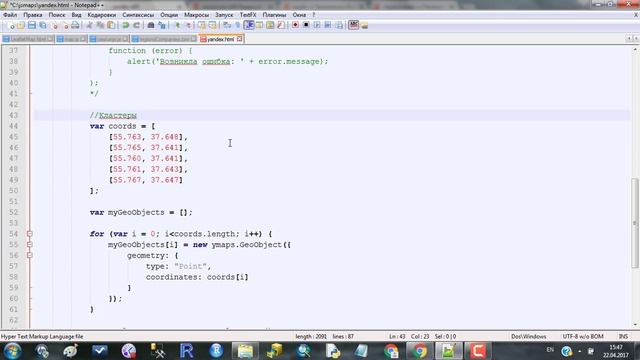The image size is (640, 360).
Task: Open the blue RStudio taskbar icon
Action: [x=216, y=351]
